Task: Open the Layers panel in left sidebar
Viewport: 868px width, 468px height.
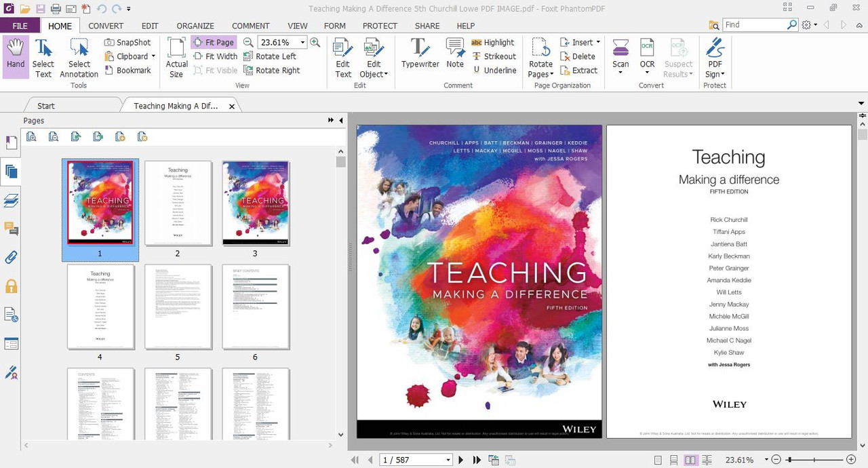Action: 11,200
